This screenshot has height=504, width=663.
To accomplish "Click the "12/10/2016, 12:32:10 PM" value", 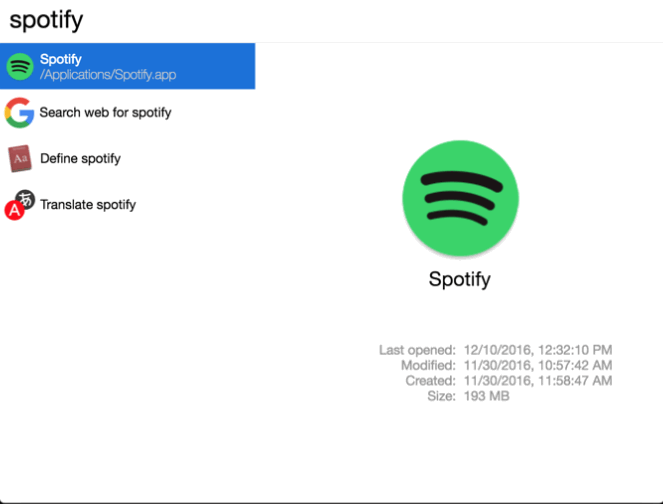I will click(x=538, y=350).
